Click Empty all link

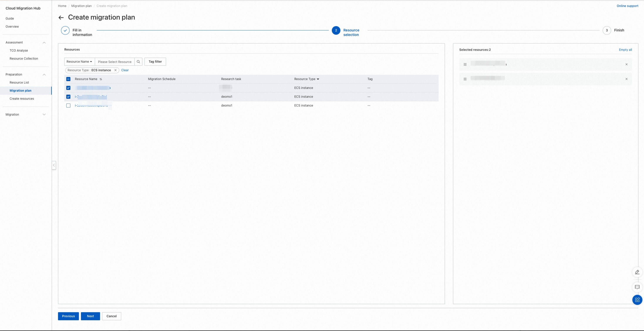pos(625,50)
